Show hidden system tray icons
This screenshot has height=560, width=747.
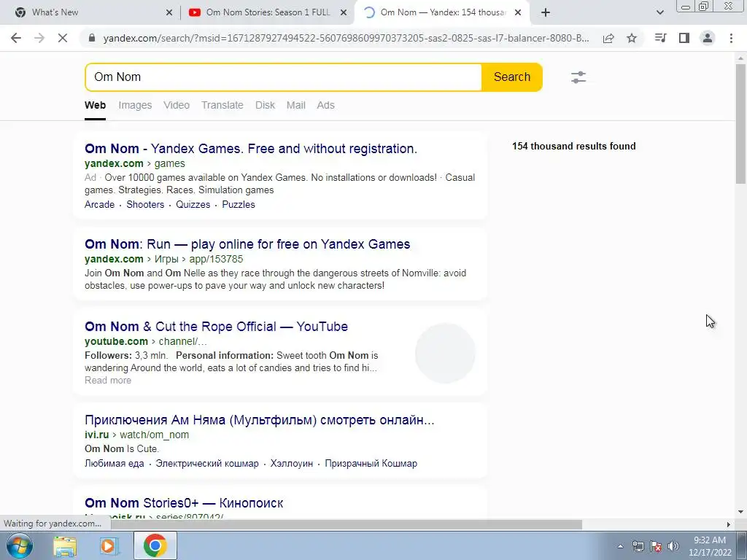[x=620, y=546]
